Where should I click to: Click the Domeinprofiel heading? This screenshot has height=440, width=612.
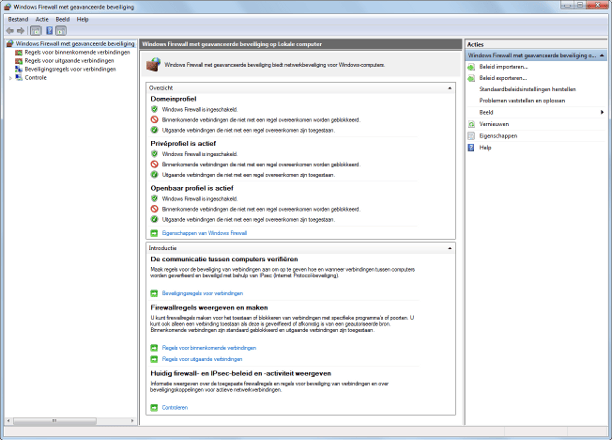pyautogui.click(x=173, y=99)
